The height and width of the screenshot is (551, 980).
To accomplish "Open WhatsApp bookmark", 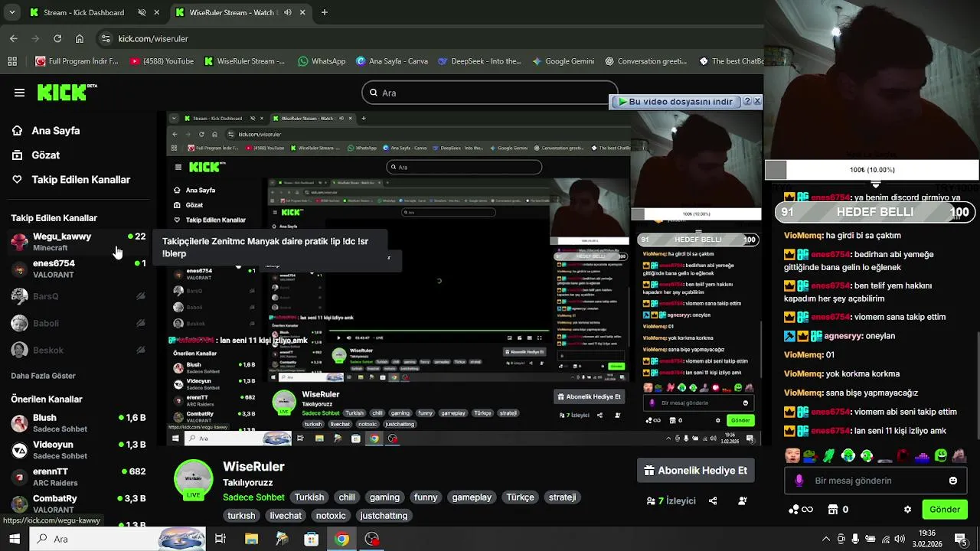I will click(322, 61).
